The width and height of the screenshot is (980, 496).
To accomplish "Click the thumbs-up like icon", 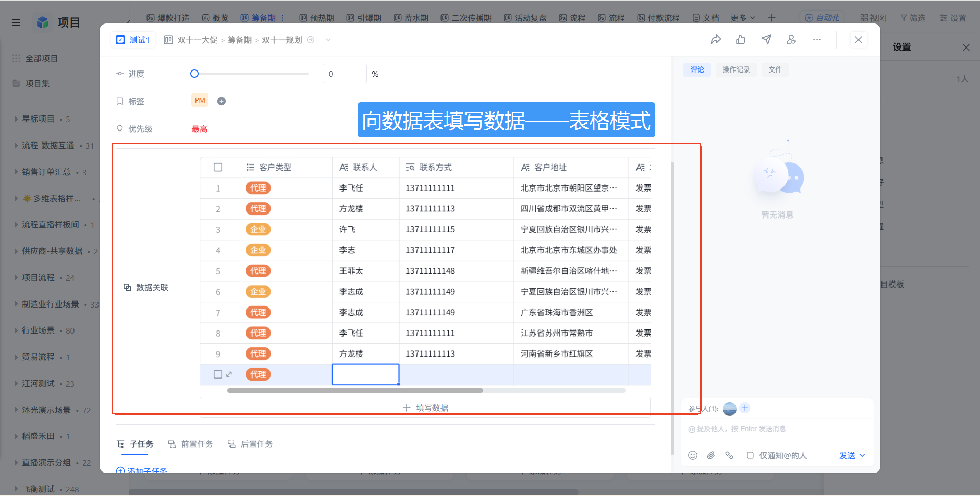I will pos(741,40).
